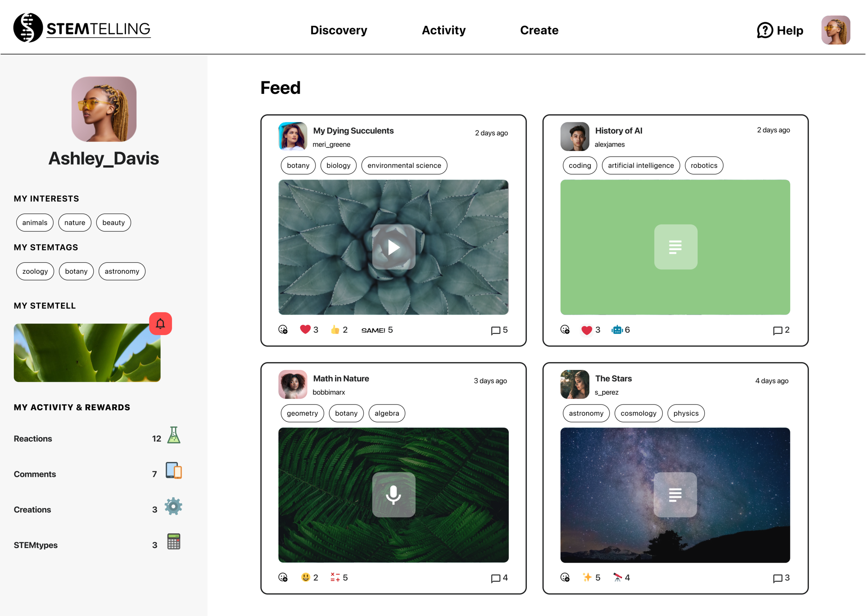
Task: Click artificial intelligence tag
Action: 641,165
